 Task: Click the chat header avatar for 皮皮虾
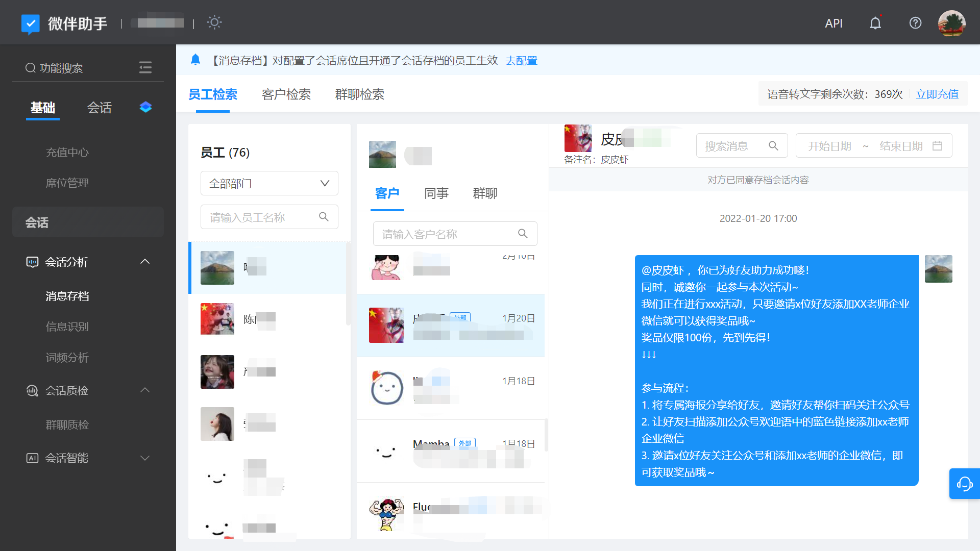(x=578, y=138)
